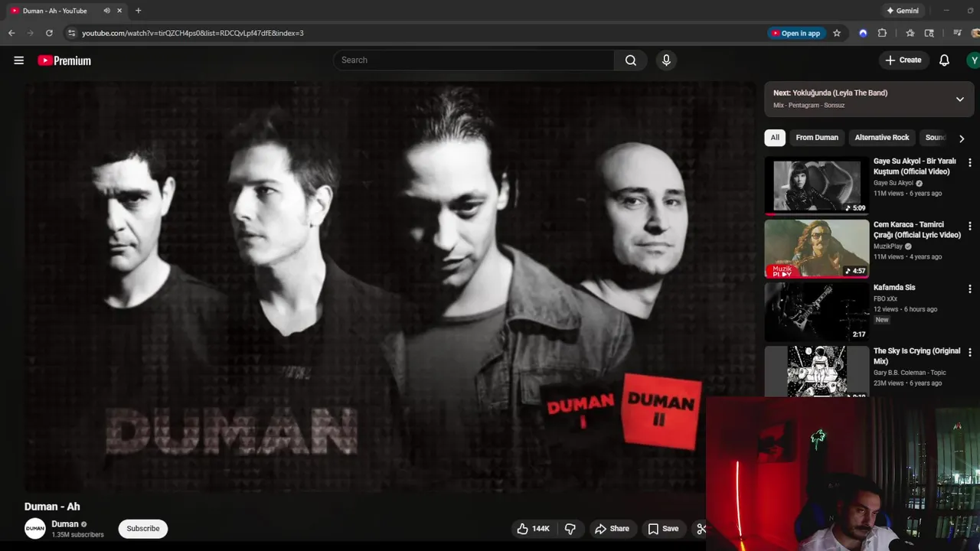Open YouTube notifications bell
The image size is (980, 551).
pyautogui.click(x=944, y=60)
